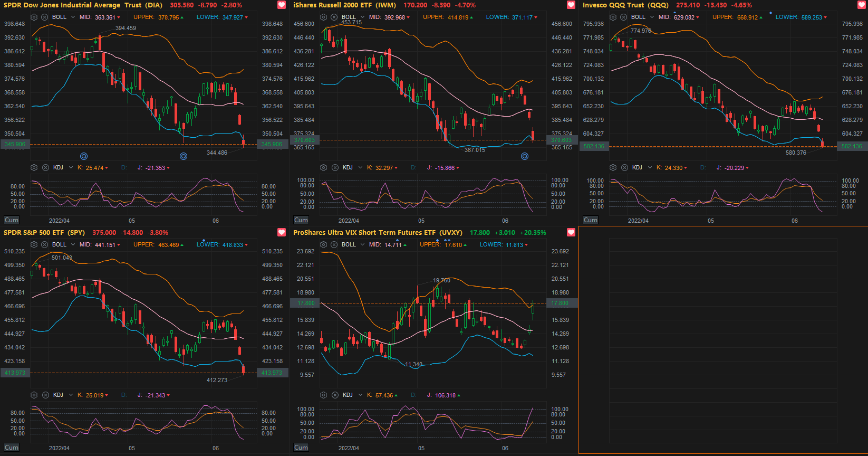Click the QQQ last price 275.410
Viewport: 868px width, 456px height.
click(x=688, y=5)
